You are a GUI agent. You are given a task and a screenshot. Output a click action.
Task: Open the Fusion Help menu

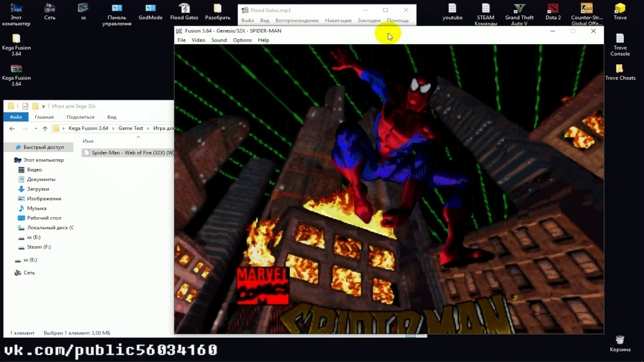pyautogui.click(x=264, y=40)
